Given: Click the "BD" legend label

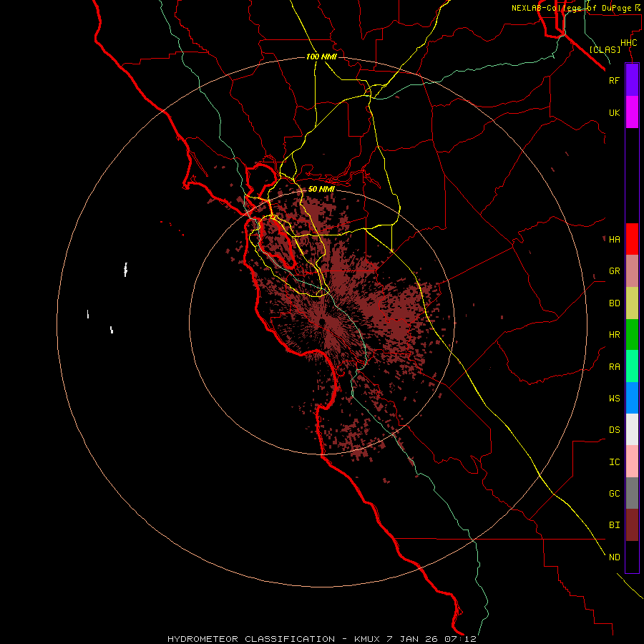Looking at the screenshot, I should 614,303.
